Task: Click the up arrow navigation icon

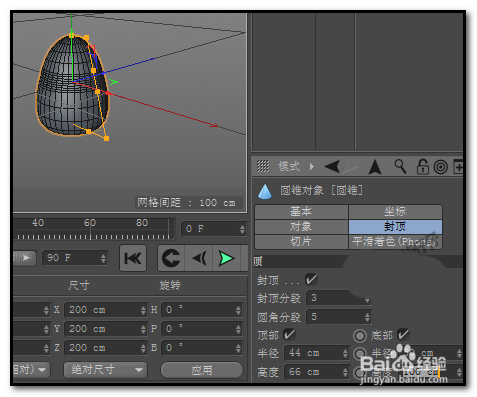Action: click(375, 167)
